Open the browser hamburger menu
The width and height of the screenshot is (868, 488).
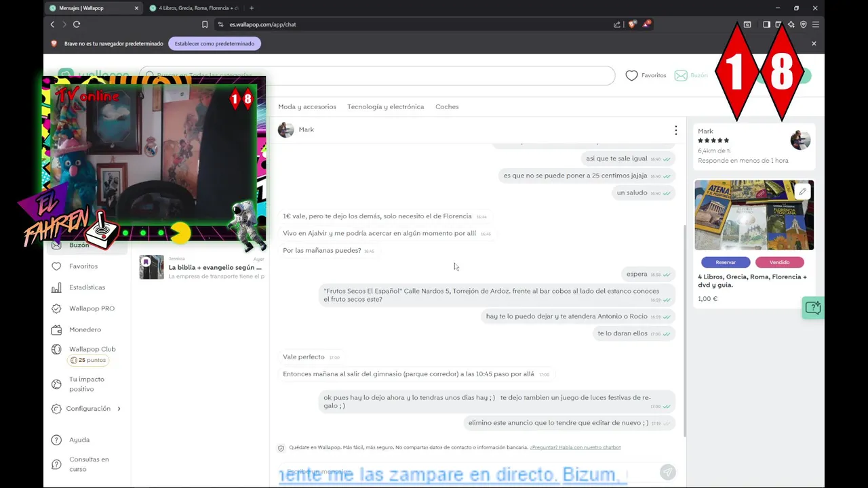(816, 24)
